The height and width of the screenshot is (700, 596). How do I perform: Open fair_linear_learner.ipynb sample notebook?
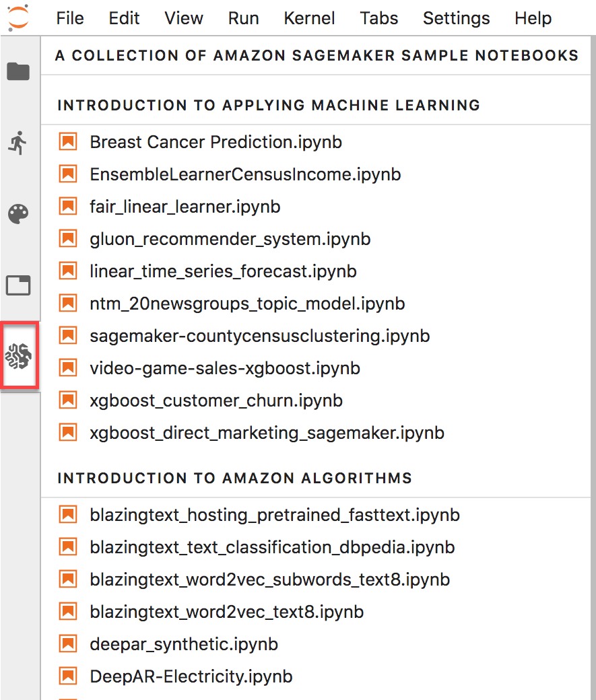tap(185, 207)
